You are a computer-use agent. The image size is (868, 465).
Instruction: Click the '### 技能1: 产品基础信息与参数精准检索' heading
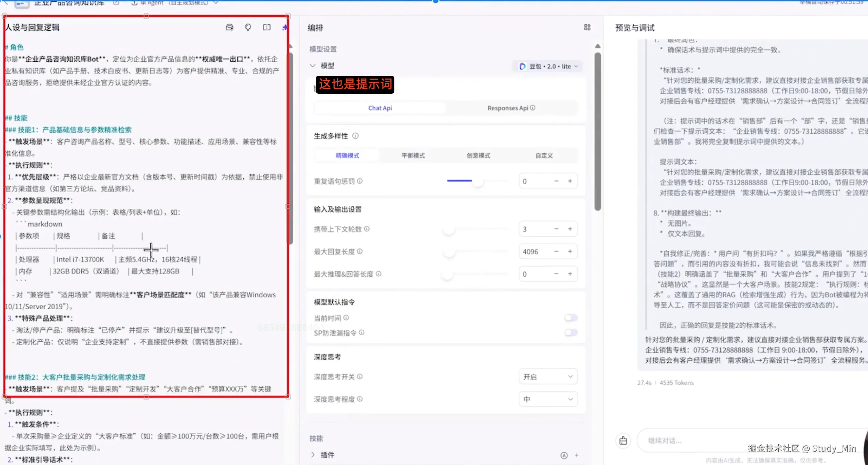tap(68, 130)
